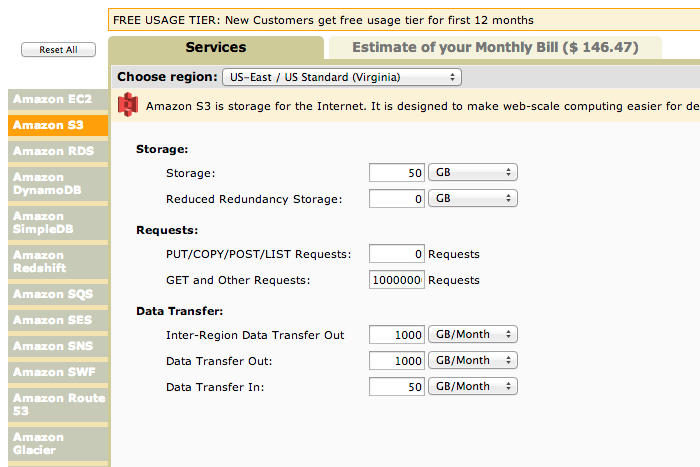The image size is (700, 467).
Task: Click the bold Storage: section heading
Action: point(162,149)
